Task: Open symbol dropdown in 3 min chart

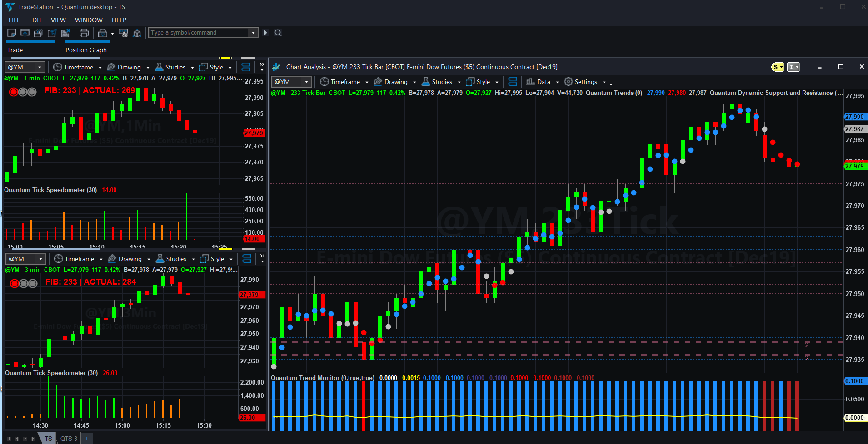Action: tap(41, 259)
